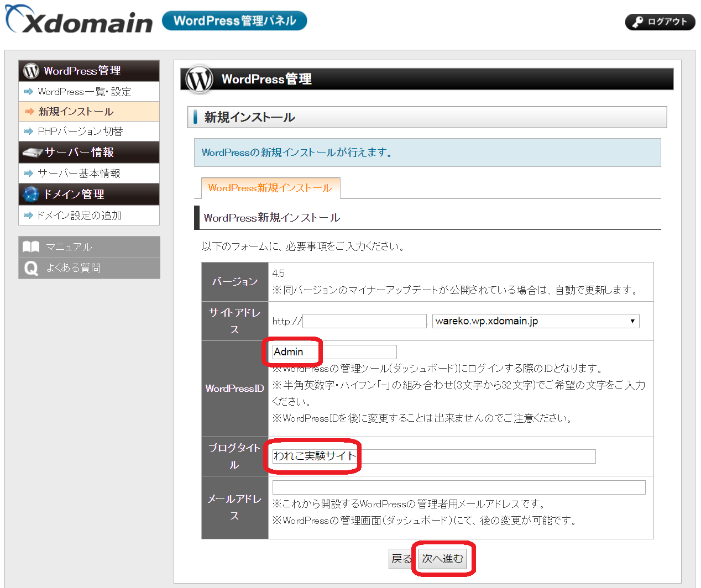Click the 次へ進む button
This screenshot has width=701, height=588.
(442, 558)
